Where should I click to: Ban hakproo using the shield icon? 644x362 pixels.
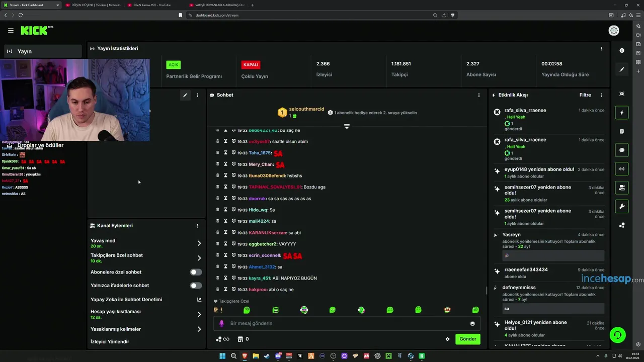[x=234, y=290]
